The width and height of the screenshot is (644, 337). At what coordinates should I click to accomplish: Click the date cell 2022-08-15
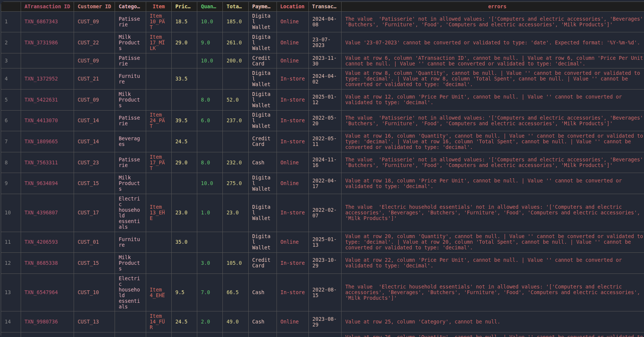(324, 292)
